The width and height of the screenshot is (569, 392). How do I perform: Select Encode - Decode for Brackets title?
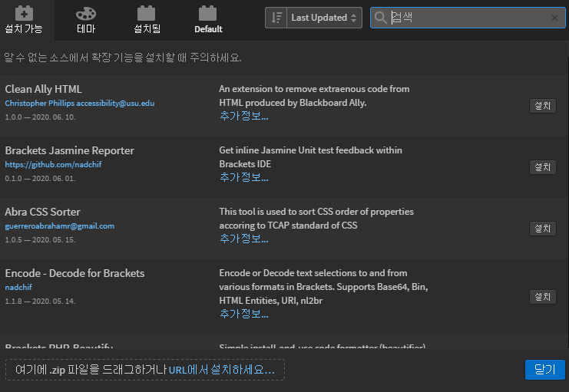[74, 272]
